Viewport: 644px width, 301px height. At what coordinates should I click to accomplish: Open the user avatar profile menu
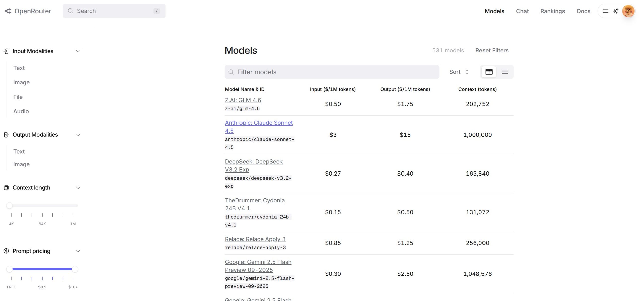(x=628, y=11)
